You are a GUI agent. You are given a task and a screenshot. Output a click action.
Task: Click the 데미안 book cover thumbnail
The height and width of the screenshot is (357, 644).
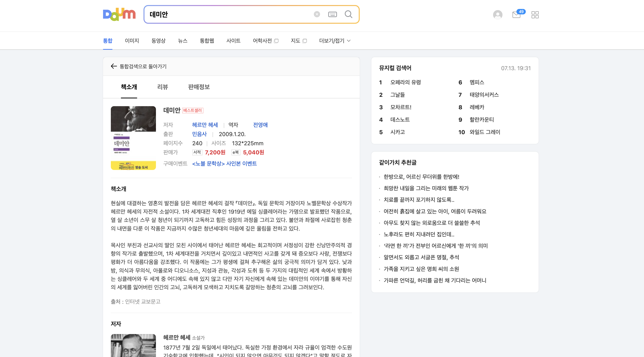coord(133,138)
